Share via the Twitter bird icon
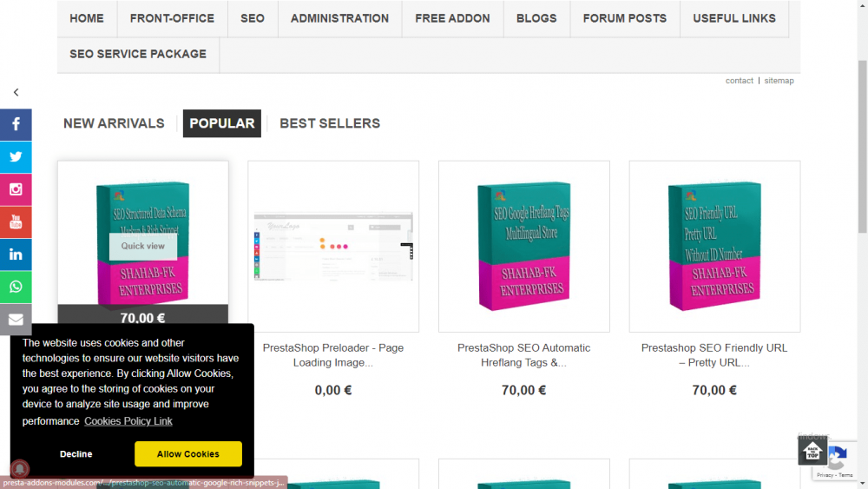This screenshot has height=489, width=868. [16, 157]
